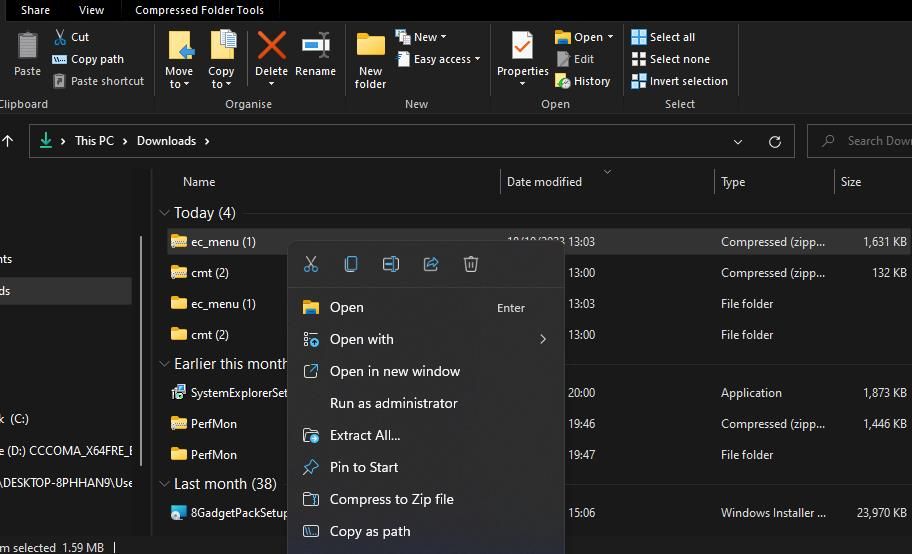Collapse the Earlier this month group
Screen dimensions: 912x554
[164, 364]
